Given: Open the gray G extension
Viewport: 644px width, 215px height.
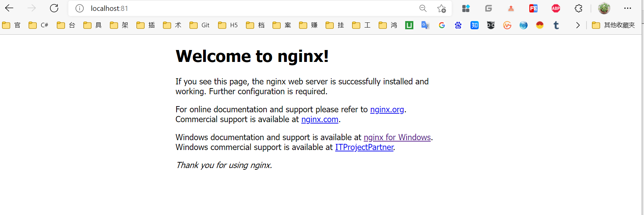Looking at the screenshot, I should (489, 8).
